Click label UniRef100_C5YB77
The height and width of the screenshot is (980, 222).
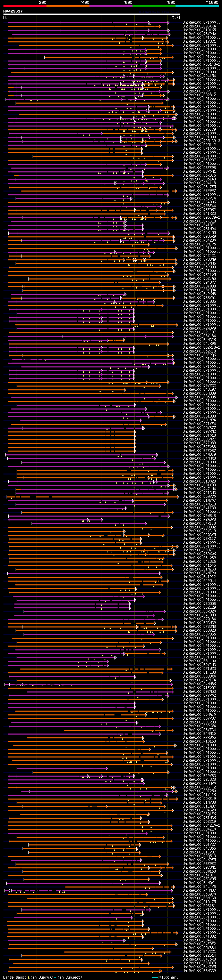(199, 428)
